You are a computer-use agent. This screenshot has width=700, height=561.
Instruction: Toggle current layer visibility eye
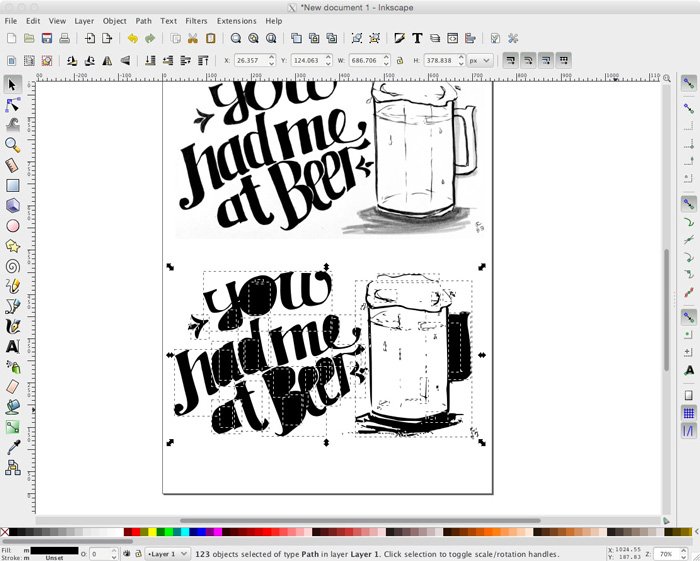pyautogui.click(x=127, y=554)
